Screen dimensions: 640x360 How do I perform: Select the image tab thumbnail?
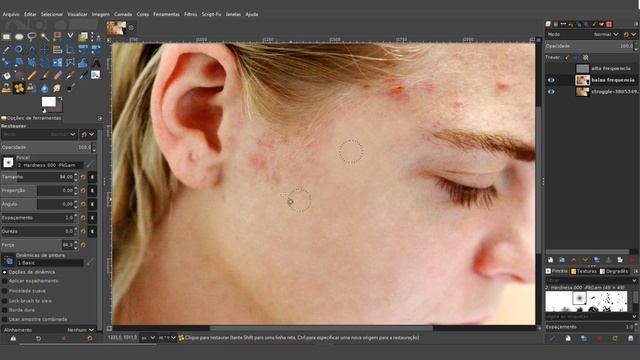(x=116, y=28)
